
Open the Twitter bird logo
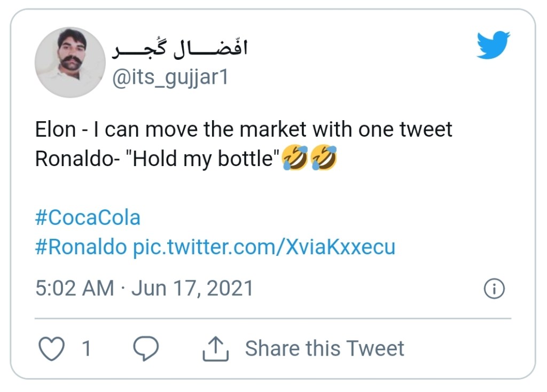pos(493,45)
